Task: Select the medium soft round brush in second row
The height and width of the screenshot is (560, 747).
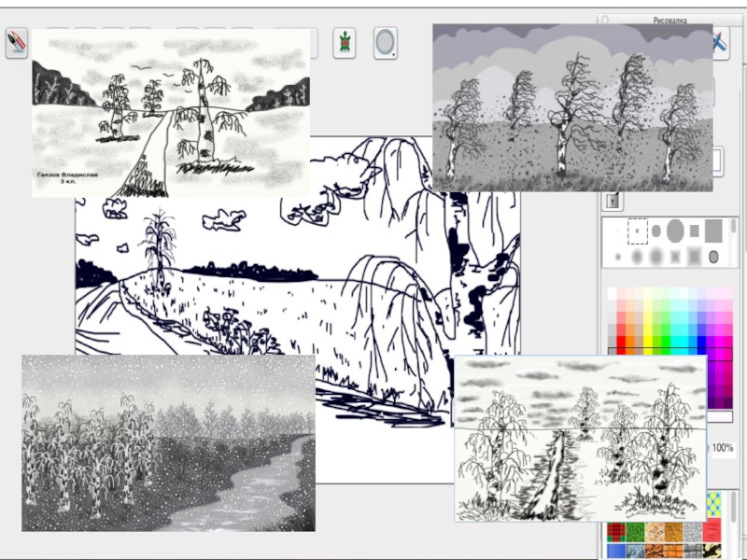Action: pyautogui.click(x=637, y=258)
